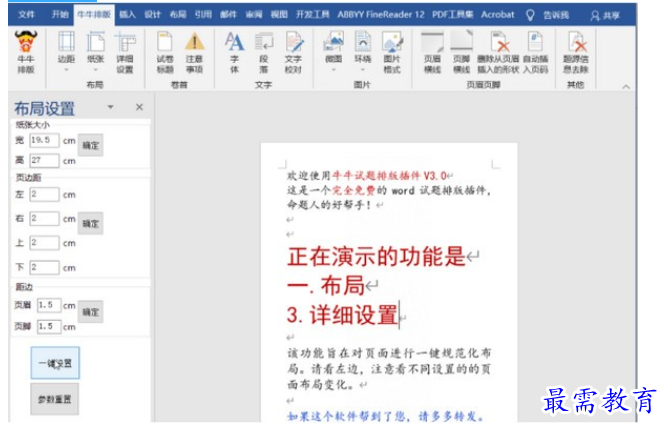Expand the 环绕 dropdown arrow
Screen dimensions: 665x432
363,70
